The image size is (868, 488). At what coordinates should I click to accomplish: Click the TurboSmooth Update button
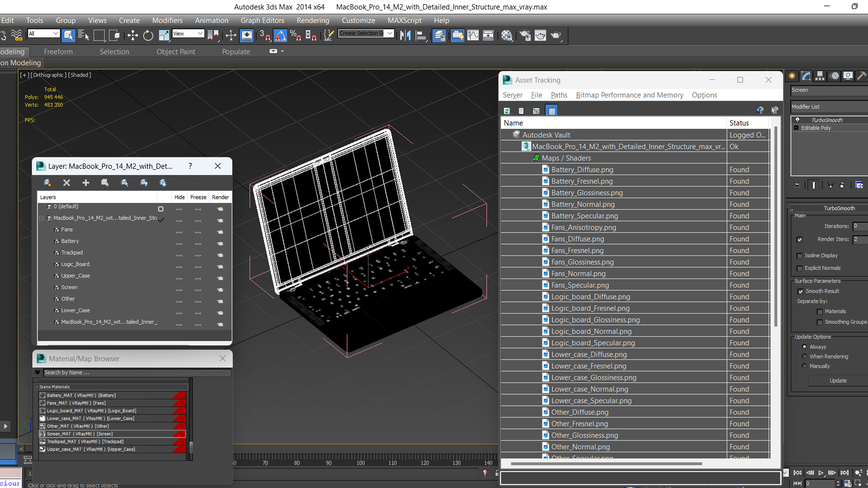(838, 380)
